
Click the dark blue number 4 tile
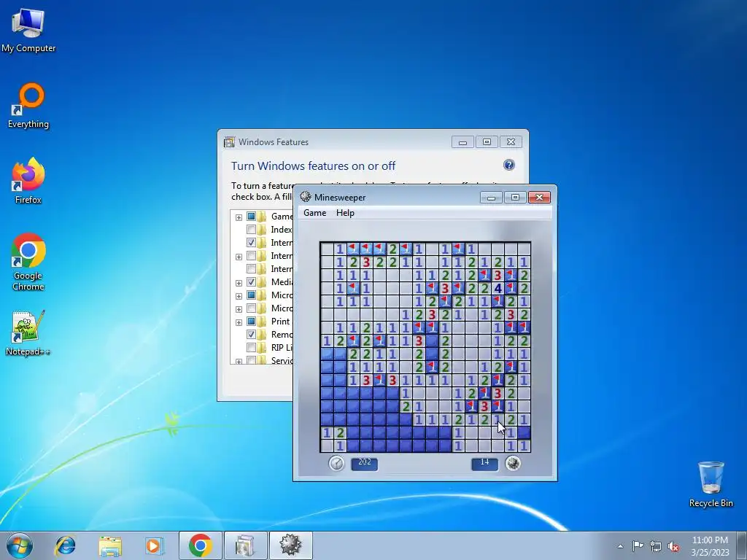(x=498, y=288)
